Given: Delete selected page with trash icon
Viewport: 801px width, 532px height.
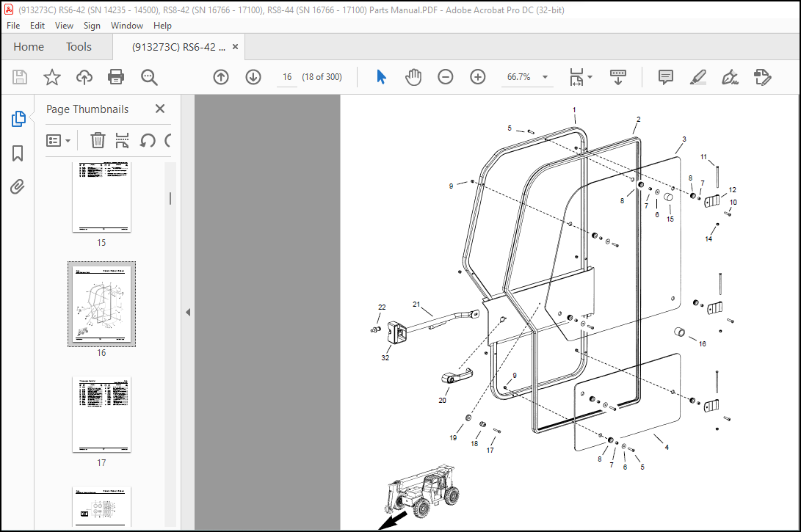Looking at the screenshot, I should point(98,140).
